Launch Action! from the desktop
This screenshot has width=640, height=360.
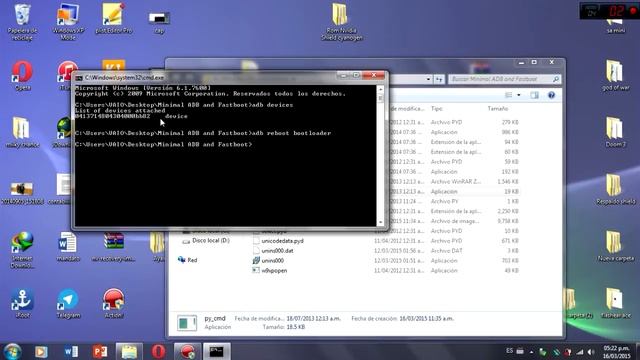(x=113, y=303)
